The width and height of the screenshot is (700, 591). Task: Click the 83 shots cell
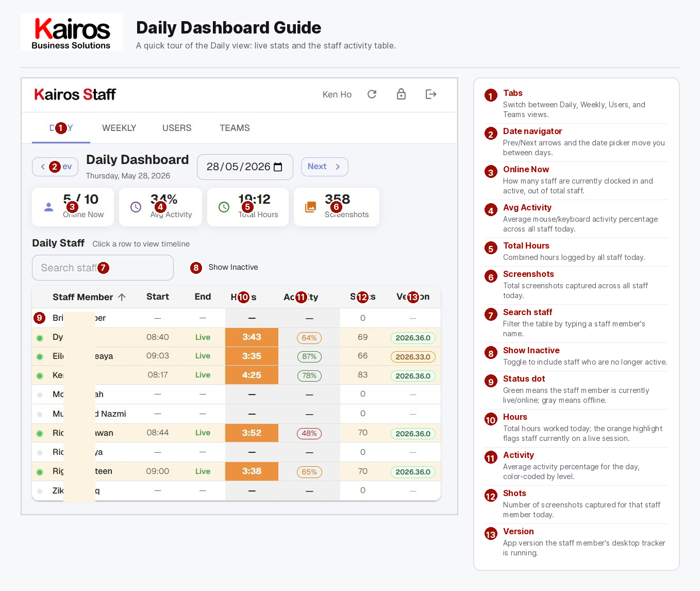click(x=363, y=375)
